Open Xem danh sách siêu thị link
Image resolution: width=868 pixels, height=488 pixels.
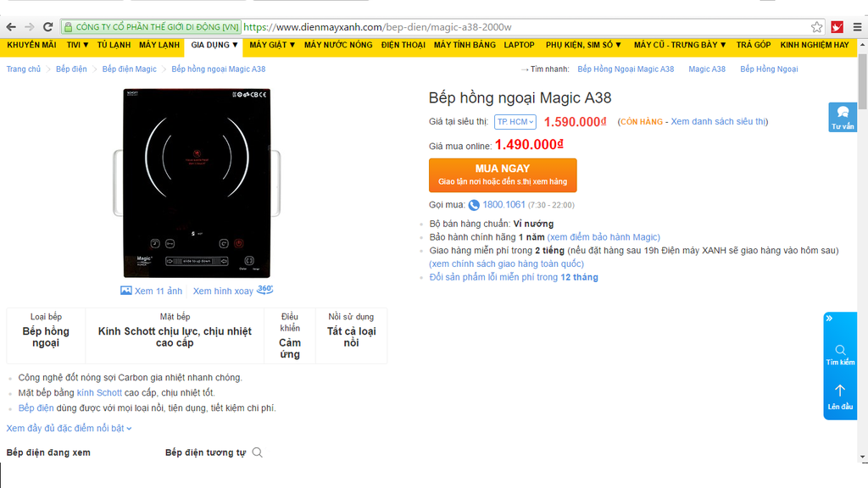[x=719, y=122]
